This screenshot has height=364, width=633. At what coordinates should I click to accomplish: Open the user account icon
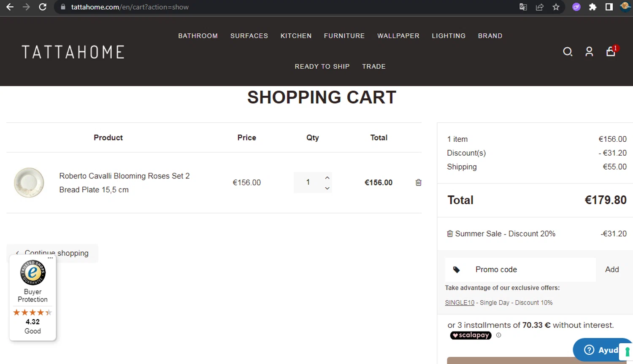coord(589,52)
